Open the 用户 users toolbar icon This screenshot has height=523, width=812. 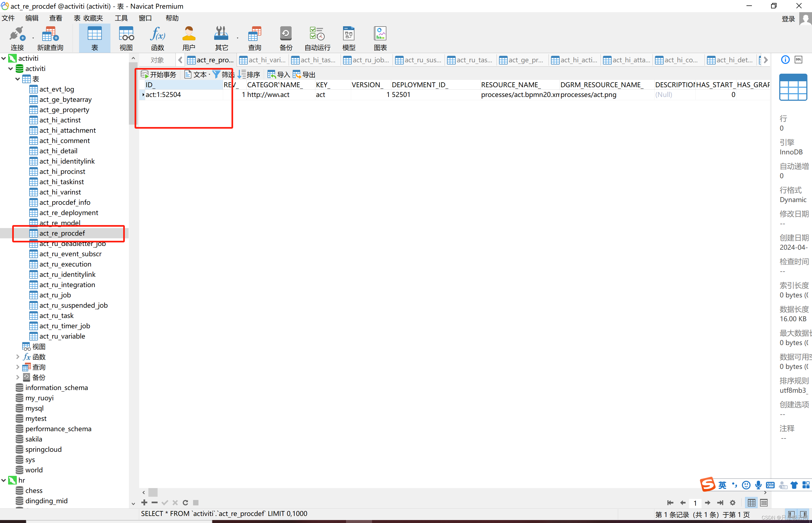[x=189, y=38]
